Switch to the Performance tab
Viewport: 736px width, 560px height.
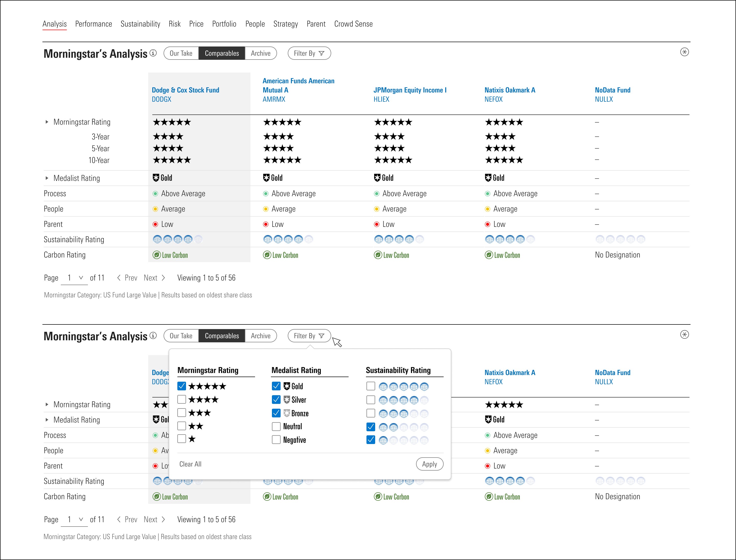[93, 24]
